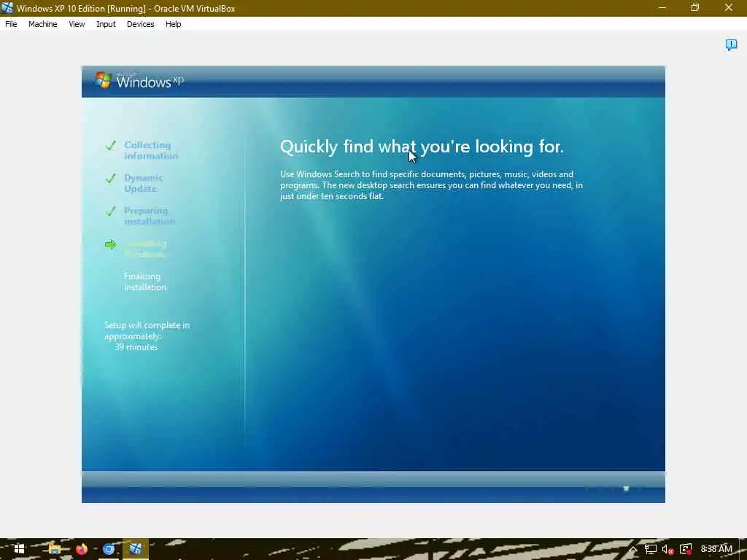Show hidden system tray icons
This screenshot has height=560, width=747.
(632, 549)
